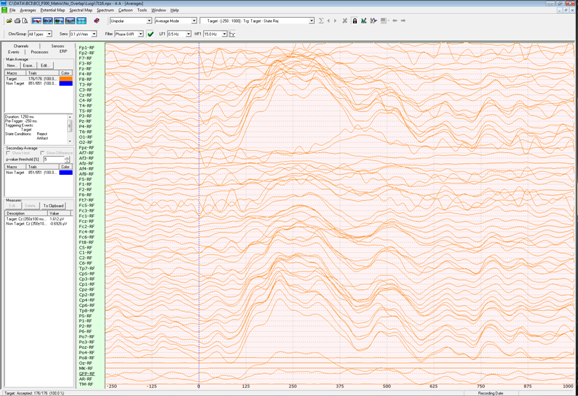Viewport: 578px width, 396px height.
Task: Click the padlock icon in toolbar
Action: click(x=355, y=21)
